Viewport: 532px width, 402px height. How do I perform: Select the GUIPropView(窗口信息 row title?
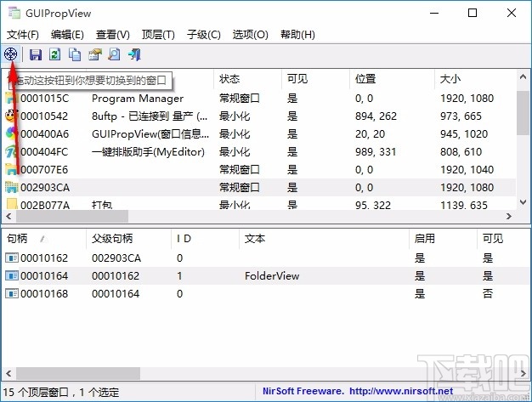tap(150, 134)
